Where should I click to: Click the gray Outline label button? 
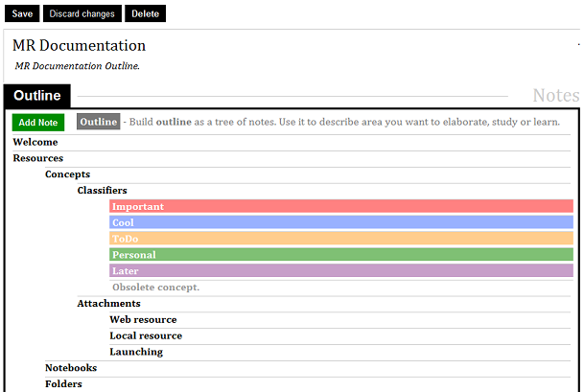click(99, 122)
